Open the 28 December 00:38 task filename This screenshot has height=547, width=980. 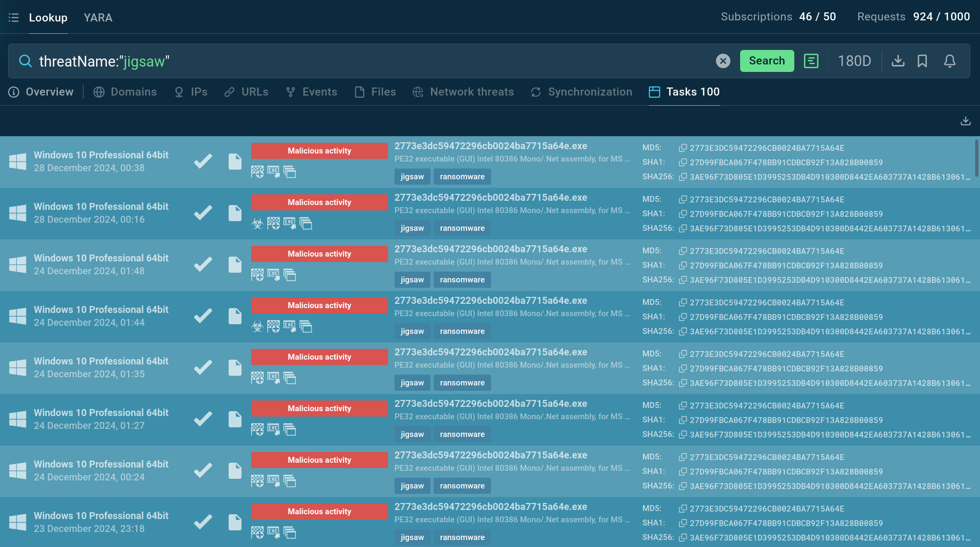point(491,146)
